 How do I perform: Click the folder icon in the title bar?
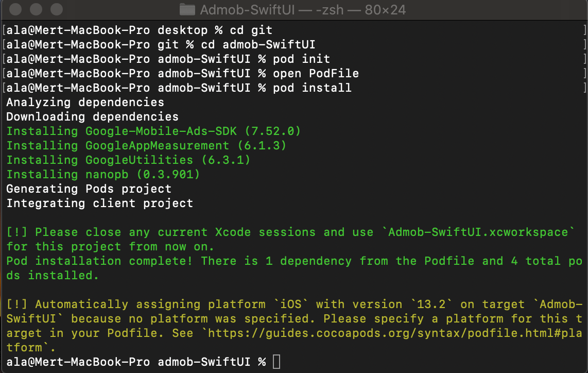pos(187,9)
